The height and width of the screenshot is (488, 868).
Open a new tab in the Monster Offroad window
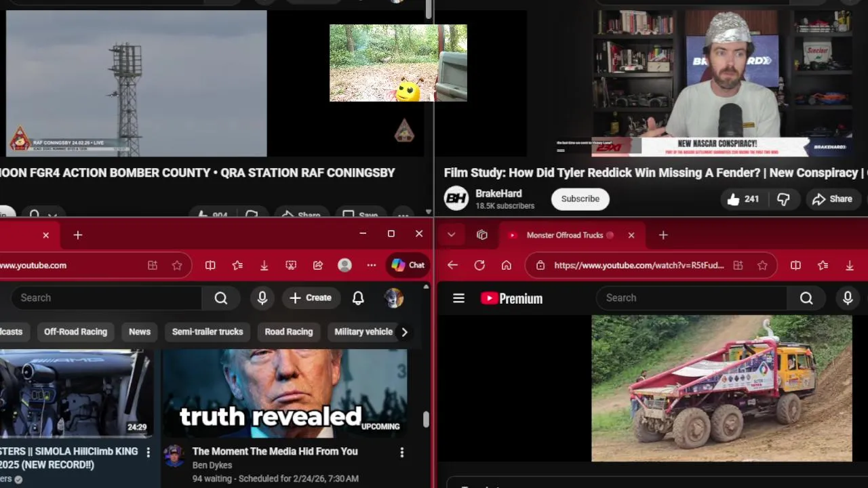click(x=663, y=235)
